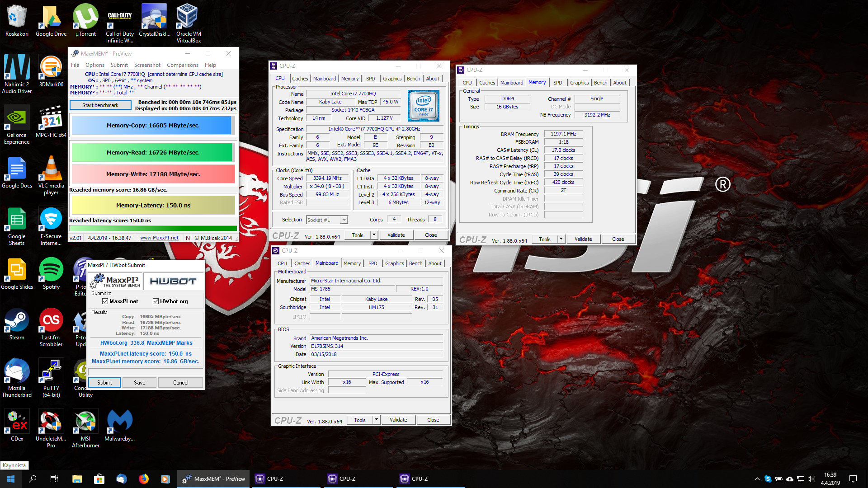The image size is (868, 488).
Task: Launch Oracle VM VirtualBox
Action: pos(189,24)
